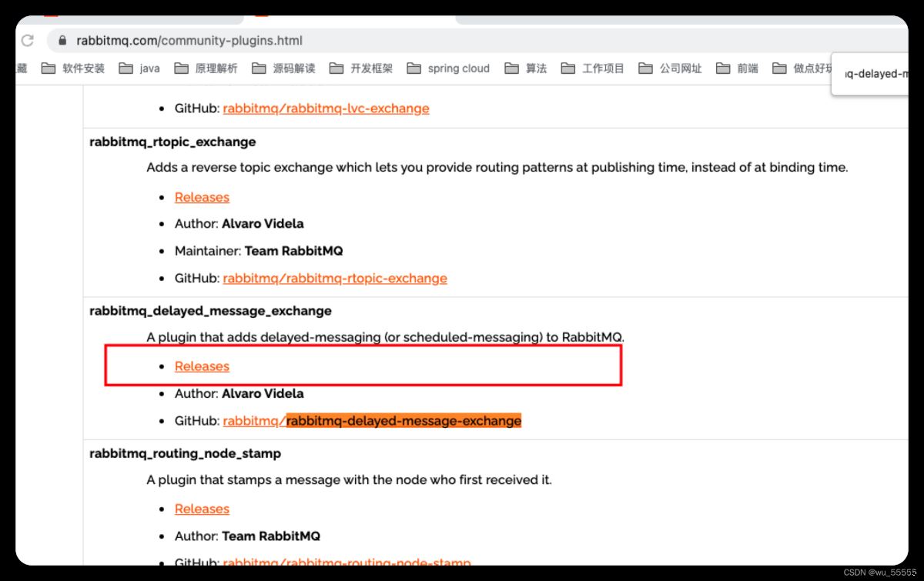Open the 源码解读 bookmark folder
The width and height of the screenshot is (924, 581).
coord(283,68)
